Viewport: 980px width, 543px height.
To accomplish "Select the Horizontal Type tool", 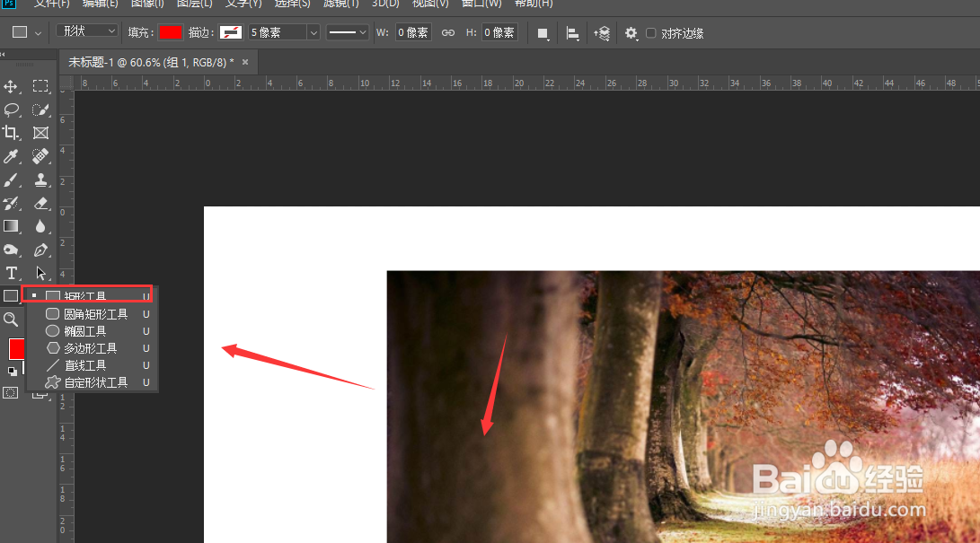I will pyautogui.click(x=11, y=273).
